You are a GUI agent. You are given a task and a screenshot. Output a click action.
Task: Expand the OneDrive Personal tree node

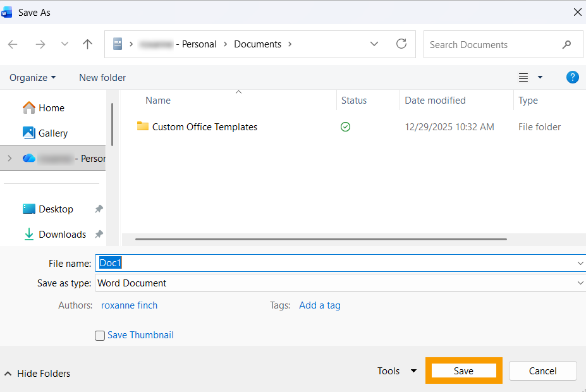click(9, 159)
